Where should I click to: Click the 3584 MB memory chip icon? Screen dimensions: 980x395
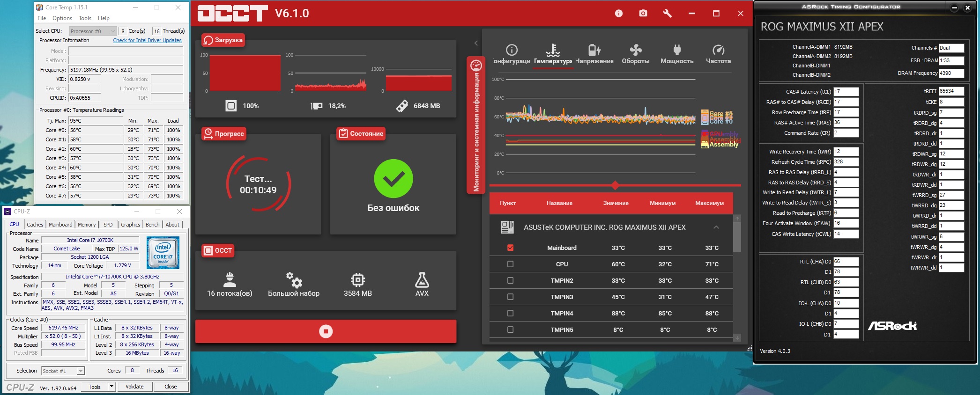coord(358,280)
